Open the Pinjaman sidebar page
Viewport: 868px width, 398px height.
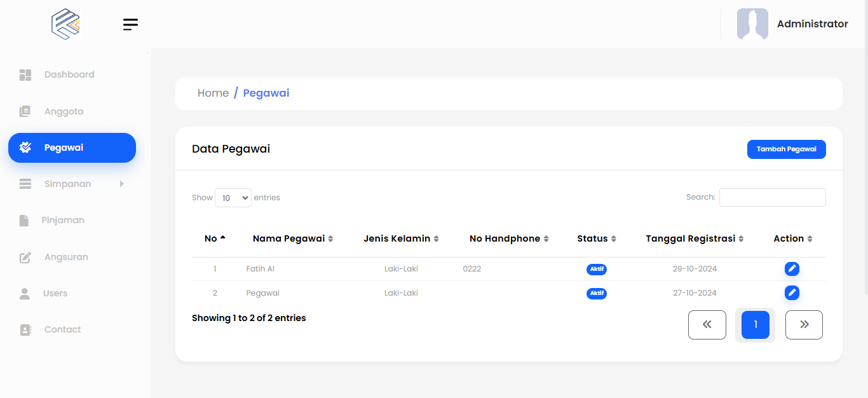63,220
